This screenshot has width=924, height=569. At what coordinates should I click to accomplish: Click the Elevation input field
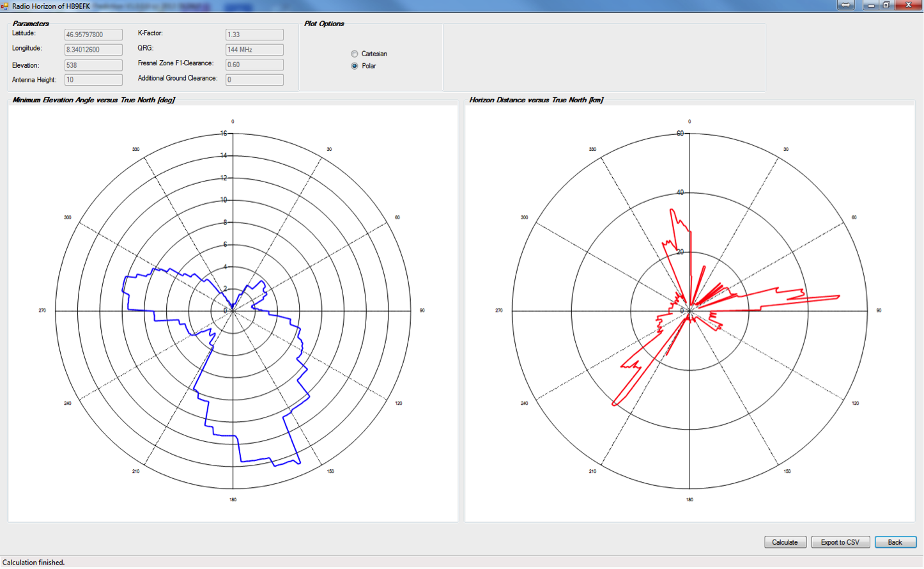pyautogui.click(x=93, y=65)
